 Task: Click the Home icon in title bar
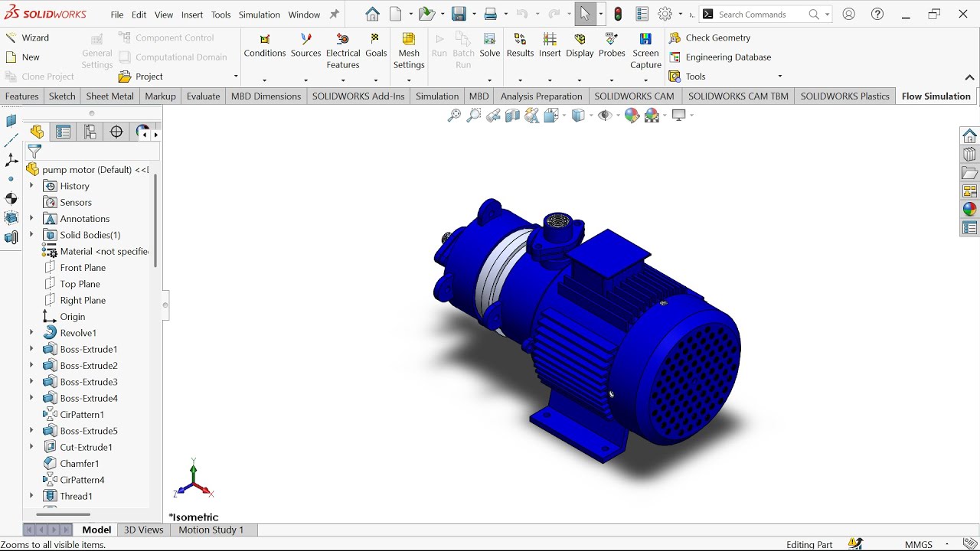click(372, 14)
